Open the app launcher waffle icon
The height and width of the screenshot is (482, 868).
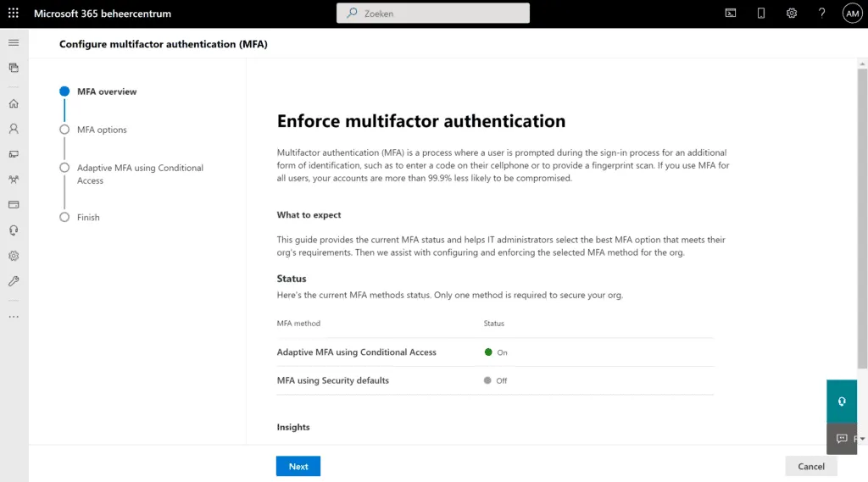(x=14, y=14)
